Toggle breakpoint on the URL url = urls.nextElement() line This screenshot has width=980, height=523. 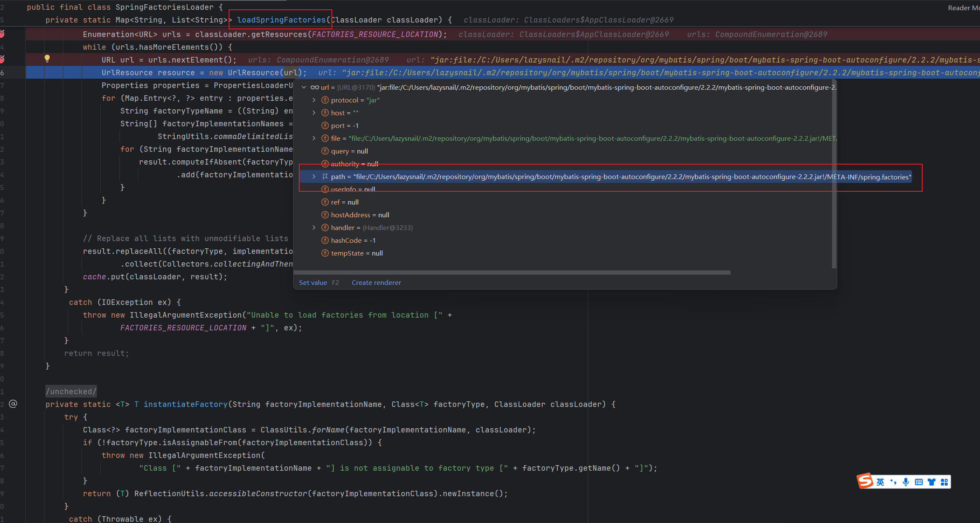(2, 60)
